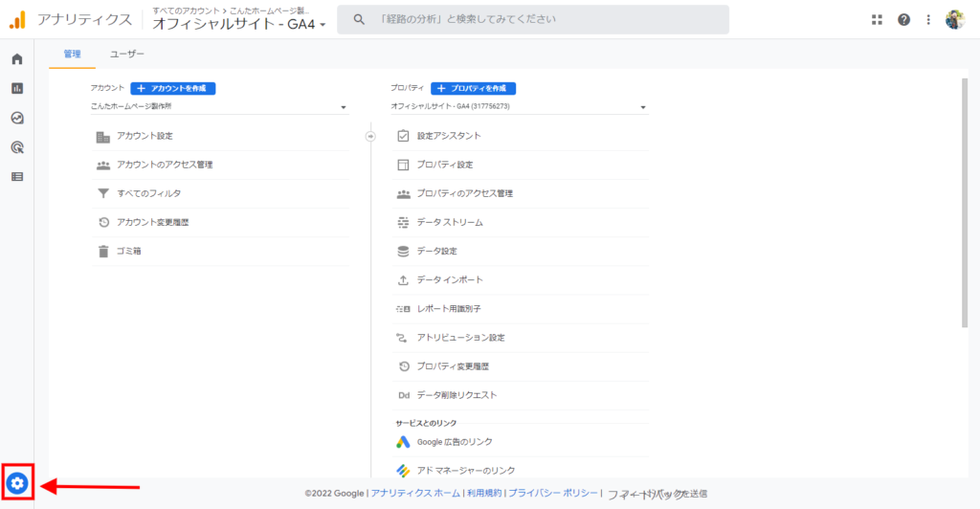The width and height of the screenshot is (980, 509).
Task: Click the upload icon for データ インポート
Action: point(403,280)
